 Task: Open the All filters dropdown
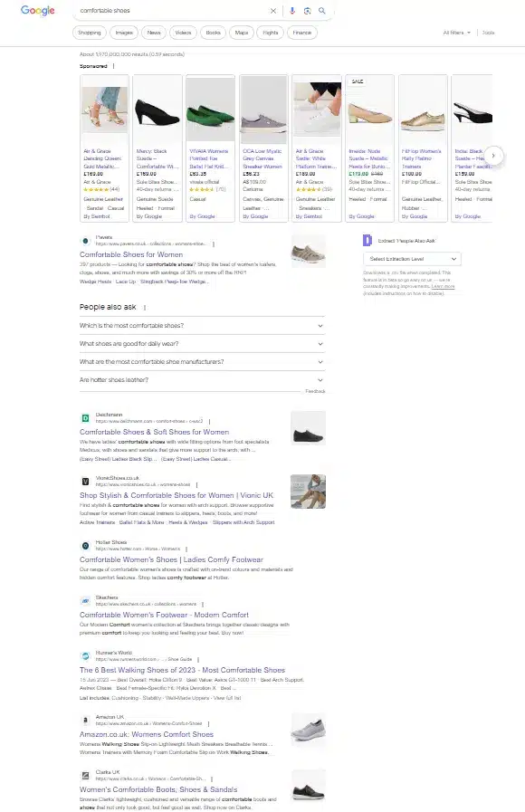(x=456, y=33)
